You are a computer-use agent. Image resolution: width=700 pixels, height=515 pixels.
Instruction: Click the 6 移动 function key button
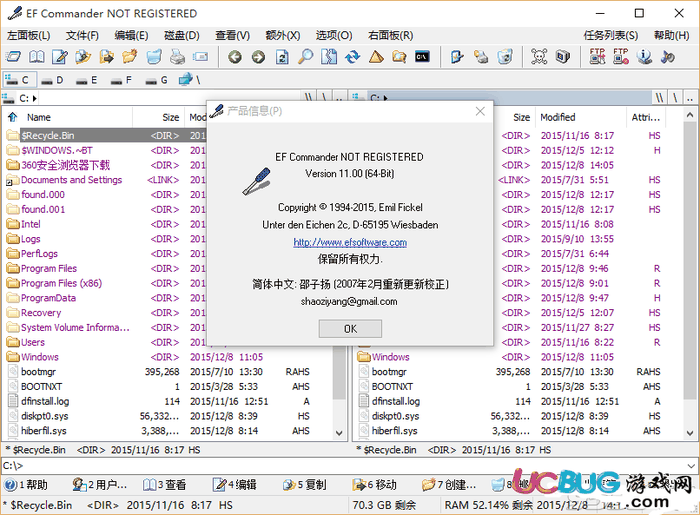(x=374, y=485)
